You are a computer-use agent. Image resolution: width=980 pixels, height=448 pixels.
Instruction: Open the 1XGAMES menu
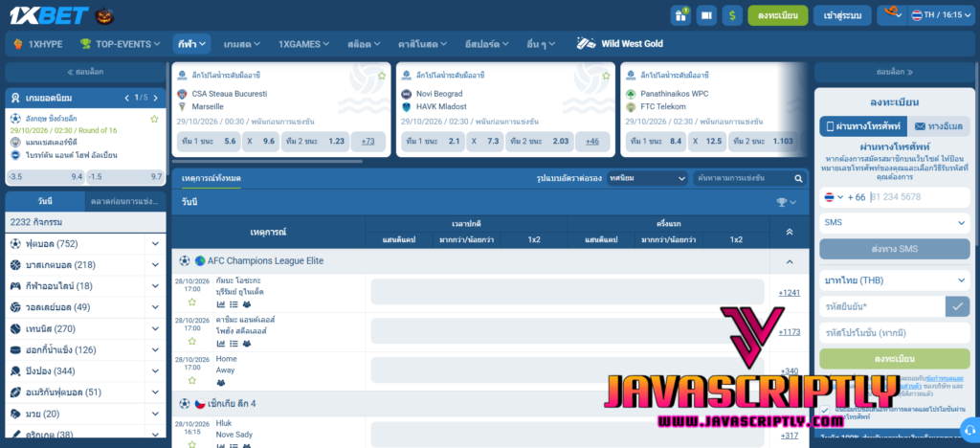(x=303, y=44)
